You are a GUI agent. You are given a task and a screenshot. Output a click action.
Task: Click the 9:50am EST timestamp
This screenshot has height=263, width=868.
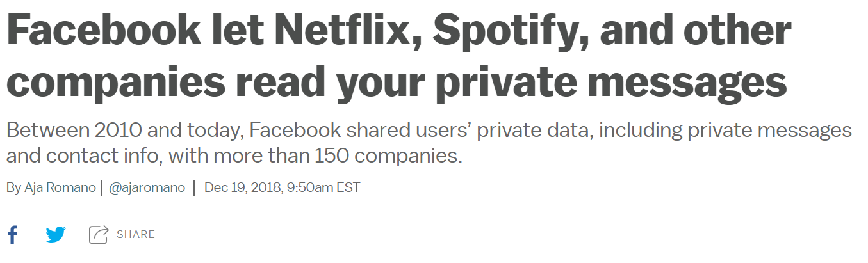pos(323,187)
